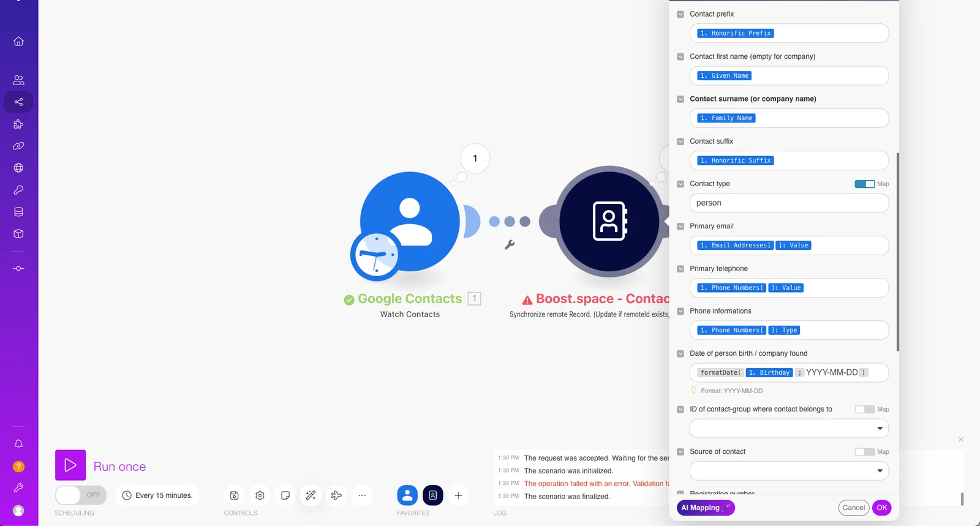Toggle Map for ID of contact-group
Screen dimensions: 980x526
[865, 409]
